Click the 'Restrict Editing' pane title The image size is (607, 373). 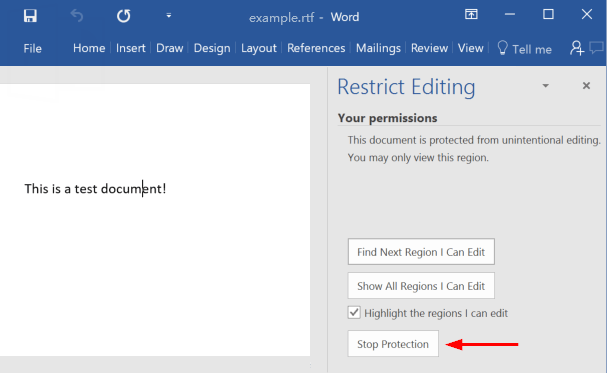pyautogui.click(x=406, y=87)
